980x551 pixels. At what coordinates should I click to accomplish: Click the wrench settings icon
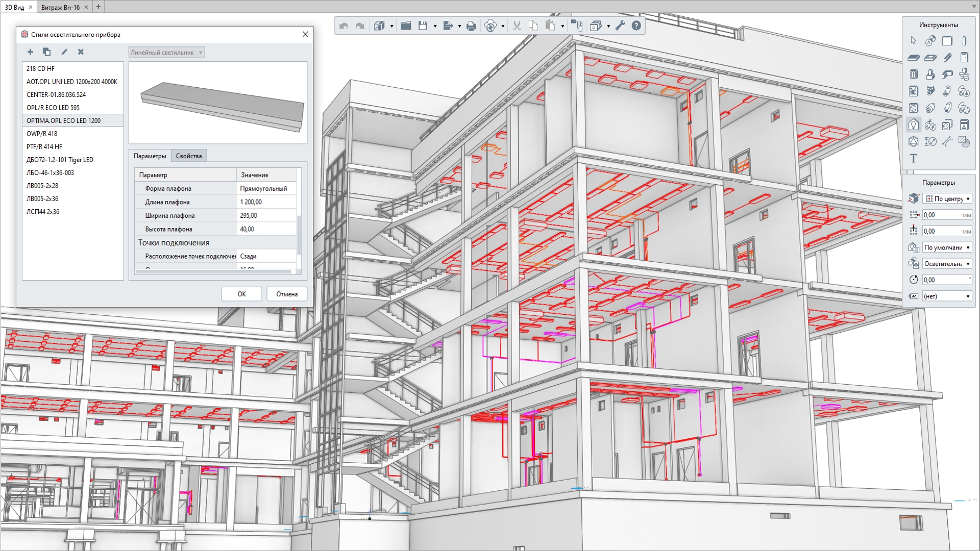(620, 26)
